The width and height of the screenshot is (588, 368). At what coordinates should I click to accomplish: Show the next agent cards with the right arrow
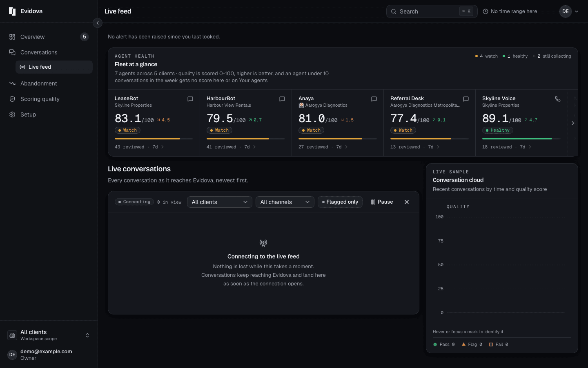tap(573, 123)
